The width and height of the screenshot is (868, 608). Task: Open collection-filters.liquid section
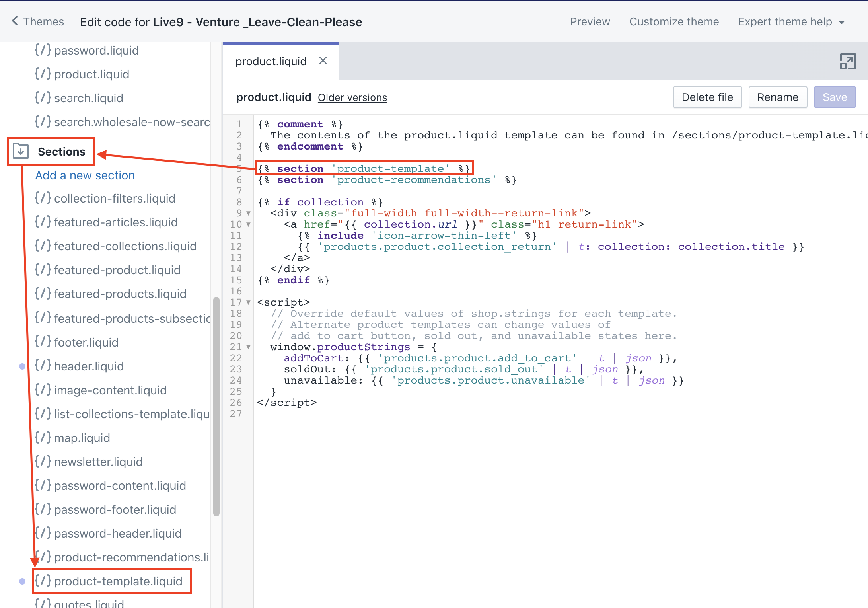115,198
